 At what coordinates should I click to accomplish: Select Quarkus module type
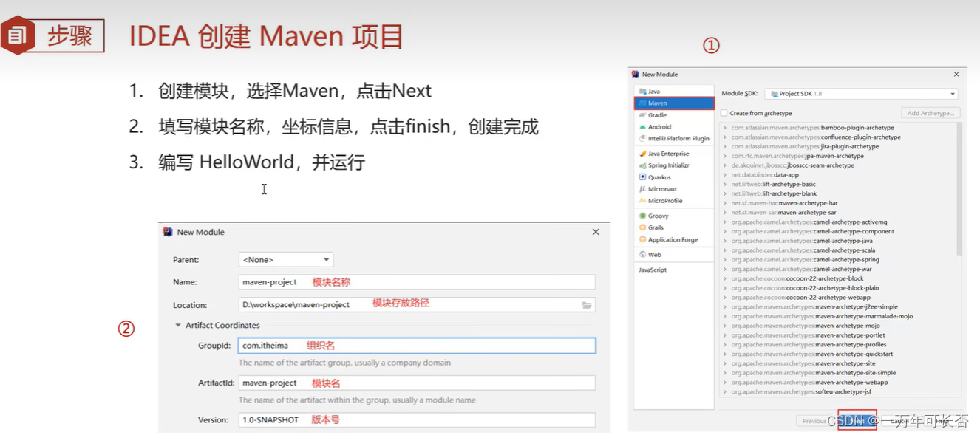pyautogui.click(x=673, y=177)
